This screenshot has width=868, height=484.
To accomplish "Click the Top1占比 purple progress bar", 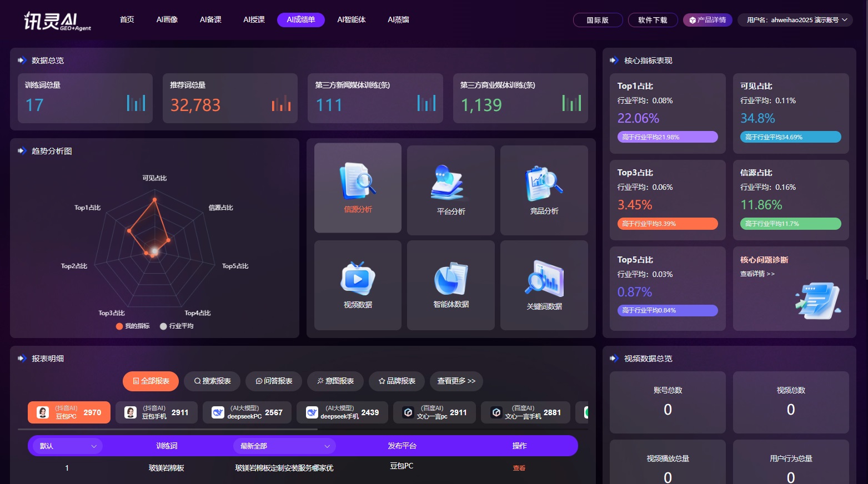I will coord(668,137).
